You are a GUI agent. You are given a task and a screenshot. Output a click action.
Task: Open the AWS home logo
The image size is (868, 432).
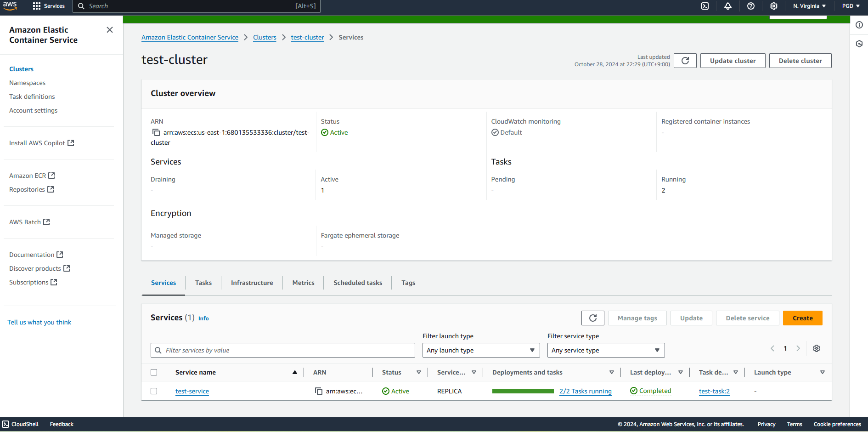click(10, 6)
